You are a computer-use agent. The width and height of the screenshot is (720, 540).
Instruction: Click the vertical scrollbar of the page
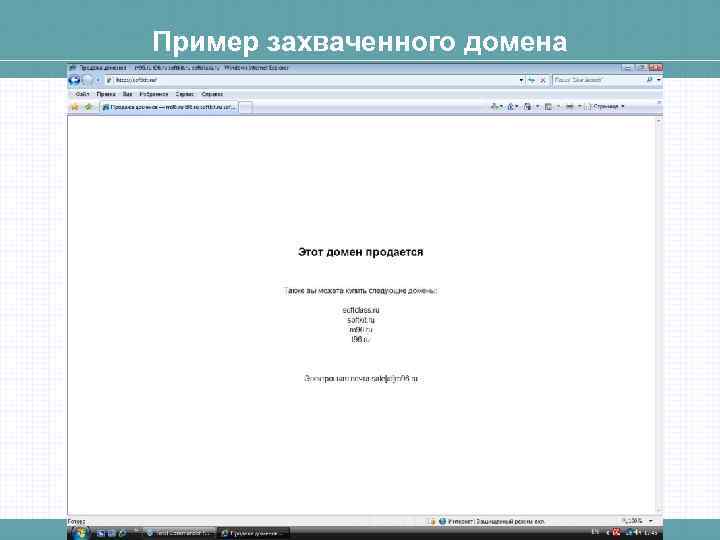pyautogui.click(x=659, y=315)
